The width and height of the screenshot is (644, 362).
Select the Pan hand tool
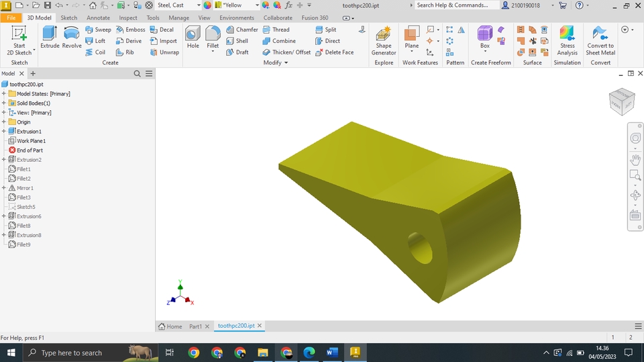pyautogui.click(x=635, y=160)
